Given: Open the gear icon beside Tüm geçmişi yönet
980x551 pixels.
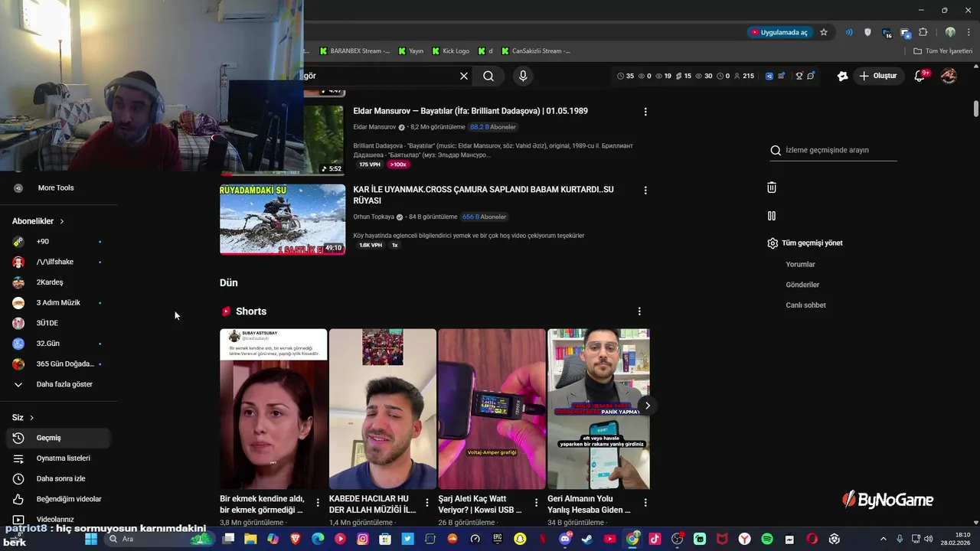Looking at the screenshot, I should 773,243.
